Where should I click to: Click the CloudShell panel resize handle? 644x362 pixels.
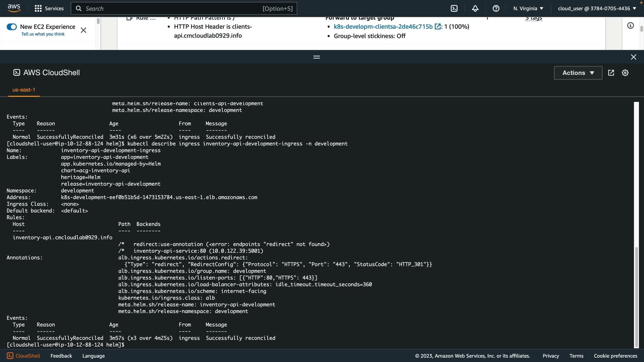point(316,57)
